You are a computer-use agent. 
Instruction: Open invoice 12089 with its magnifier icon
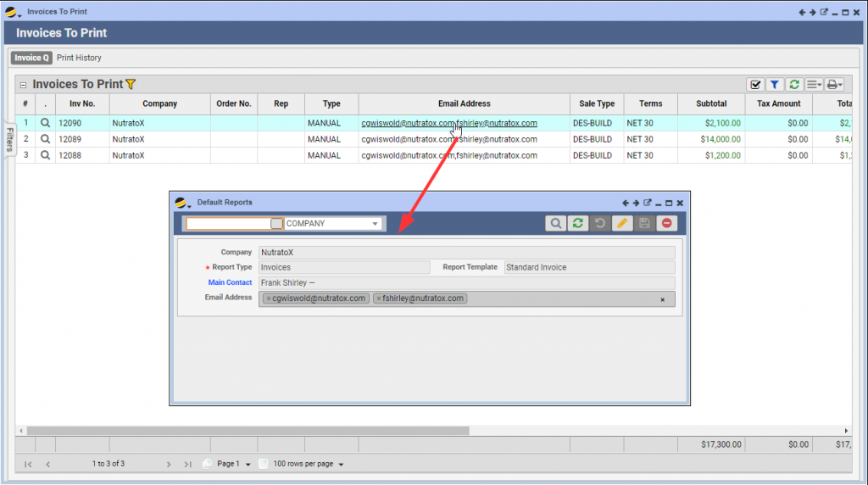(x=46, y=139)
